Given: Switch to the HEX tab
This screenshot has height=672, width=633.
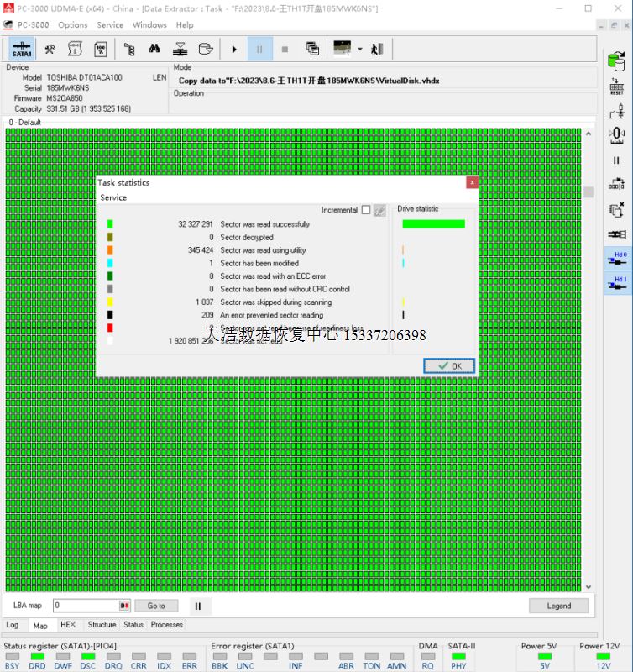Looking at the screenshot, I should click(x=68, y=625).
